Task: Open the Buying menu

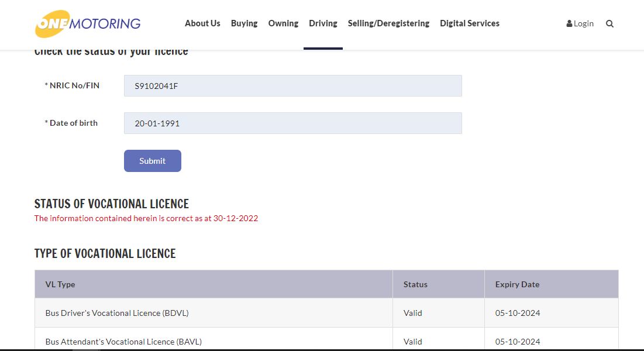Action: 244,23
